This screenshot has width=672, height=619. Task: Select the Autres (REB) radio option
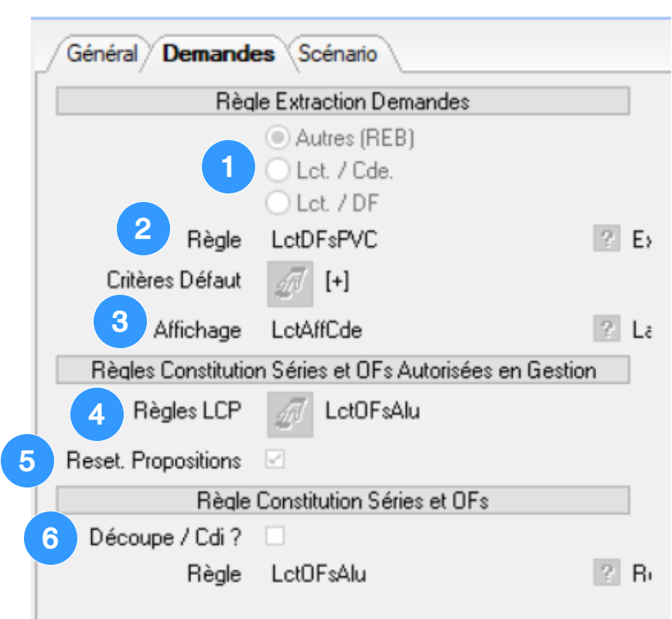tap(276, 139)
